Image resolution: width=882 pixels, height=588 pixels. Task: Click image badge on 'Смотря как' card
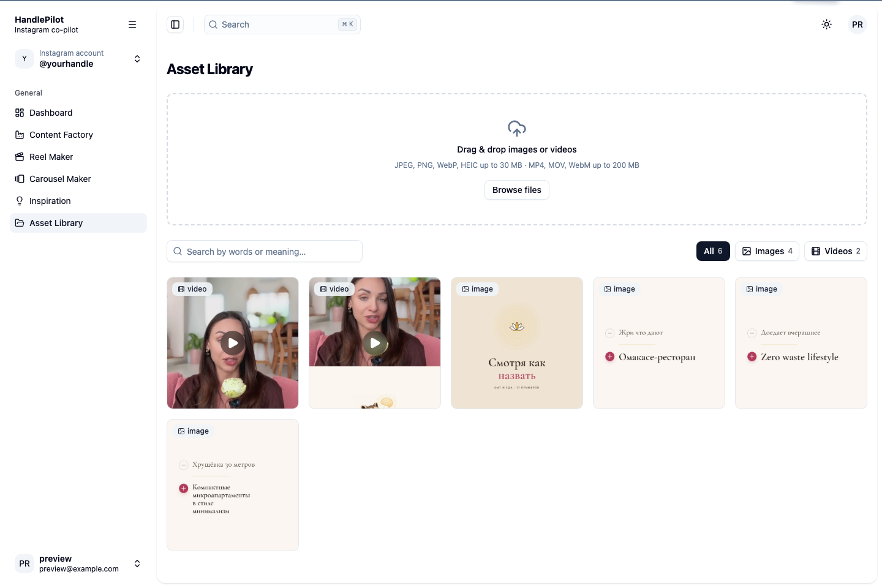point(477,289)
